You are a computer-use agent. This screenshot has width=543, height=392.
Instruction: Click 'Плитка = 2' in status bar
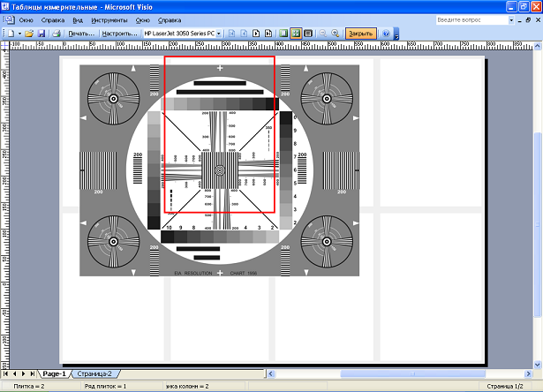point(29,386)
